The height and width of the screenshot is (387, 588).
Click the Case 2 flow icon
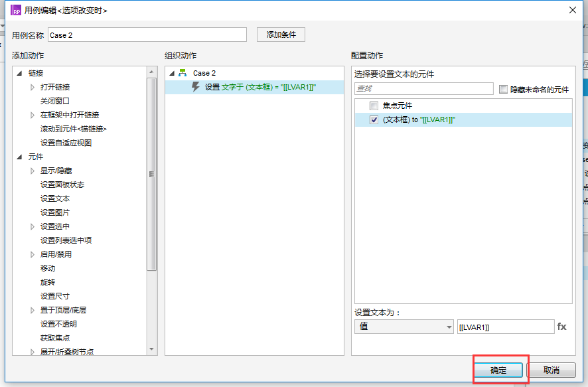click(x=183, y=73)
